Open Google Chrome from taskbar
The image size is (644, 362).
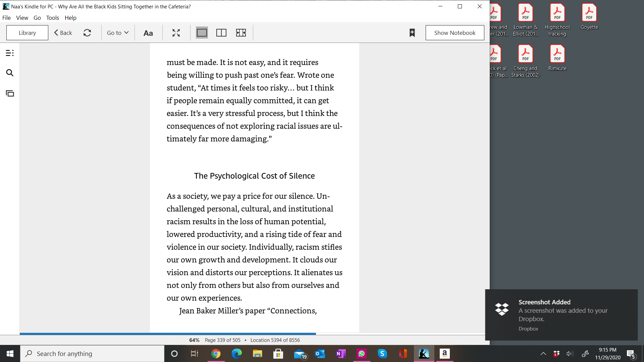tap(216, 354)
